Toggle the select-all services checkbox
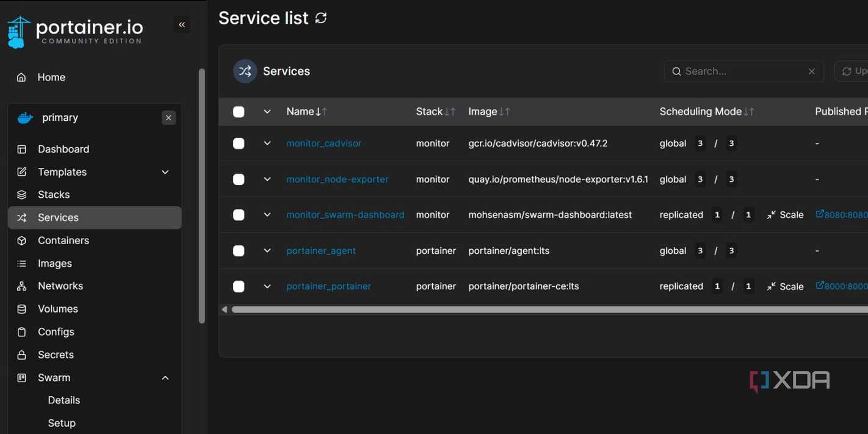This screenshot has width=868, height=434. pos(239,112)
